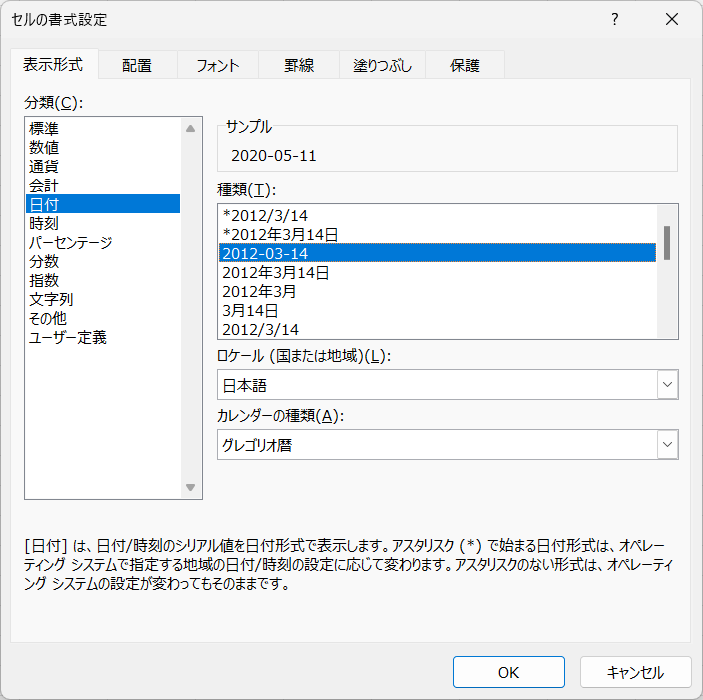The width and height of the screenshot is (703, 700).
Task: Switch to the 保護 tab
Action: click(465, 65)
